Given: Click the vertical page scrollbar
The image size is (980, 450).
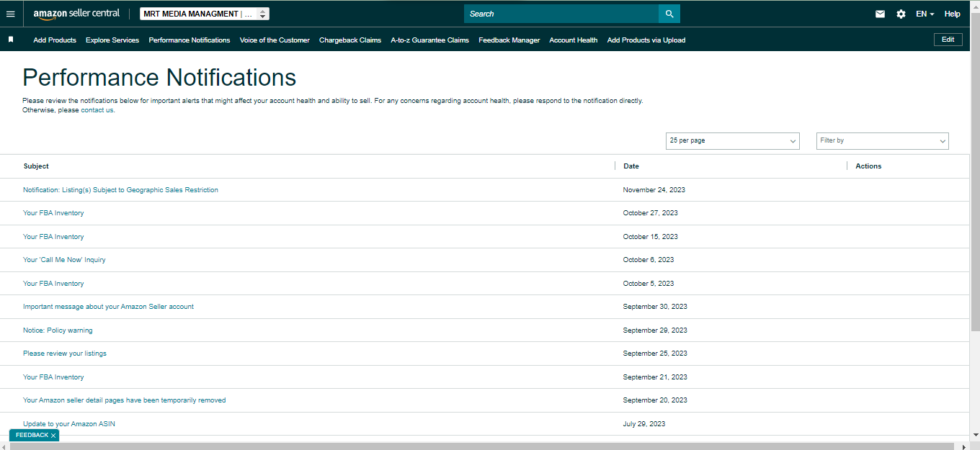Looking at the screenshot, I should [975, 173].
